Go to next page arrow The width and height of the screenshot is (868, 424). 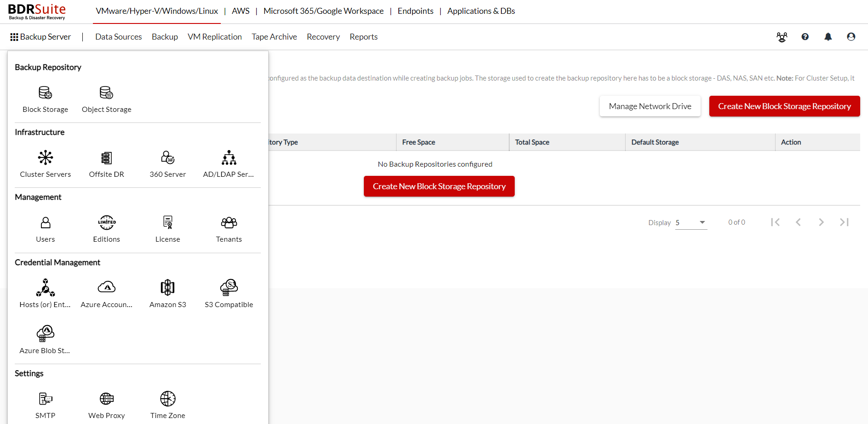(x=821, y=222)
